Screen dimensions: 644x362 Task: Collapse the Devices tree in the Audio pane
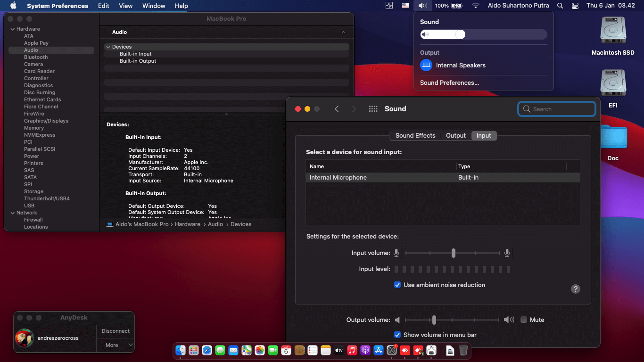click(x=108, y=47)
